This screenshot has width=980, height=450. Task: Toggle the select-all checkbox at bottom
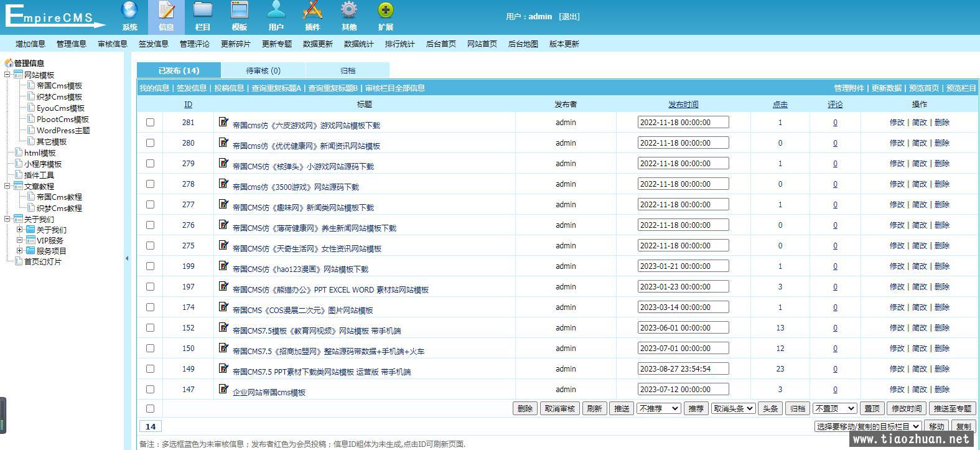150,409
